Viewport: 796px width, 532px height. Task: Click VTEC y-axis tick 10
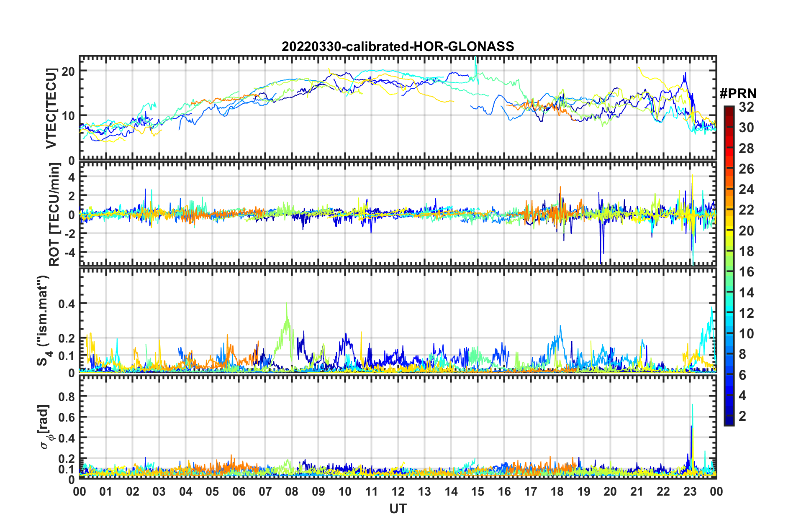point(68,116)
